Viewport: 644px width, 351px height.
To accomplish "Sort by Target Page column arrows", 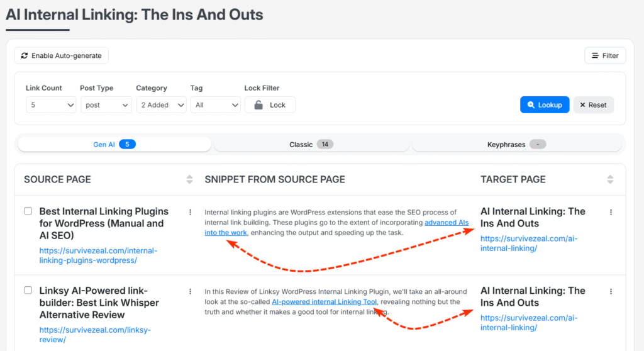I will (x=610, y=179).
